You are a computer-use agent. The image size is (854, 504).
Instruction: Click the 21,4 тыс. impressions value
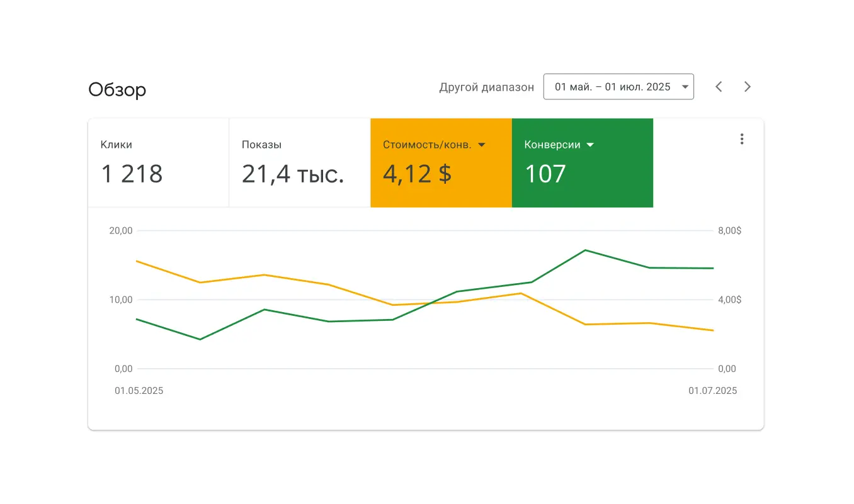(293, 174)
